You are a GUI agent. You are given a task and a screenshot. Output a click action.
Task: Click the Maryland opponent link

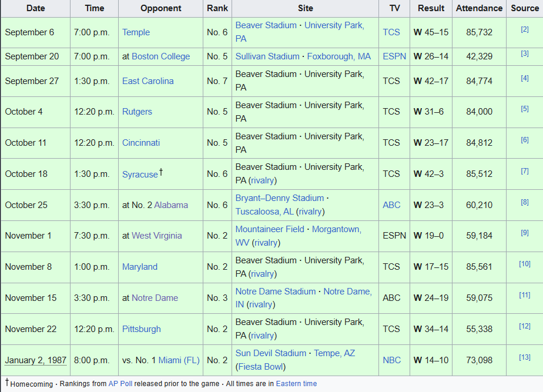[x=140, y=267]
